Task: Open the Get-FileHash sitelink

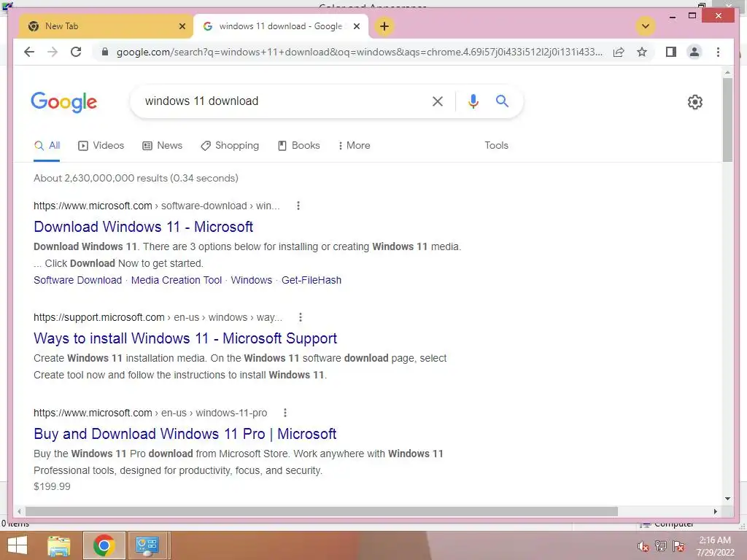Action: 311,280
